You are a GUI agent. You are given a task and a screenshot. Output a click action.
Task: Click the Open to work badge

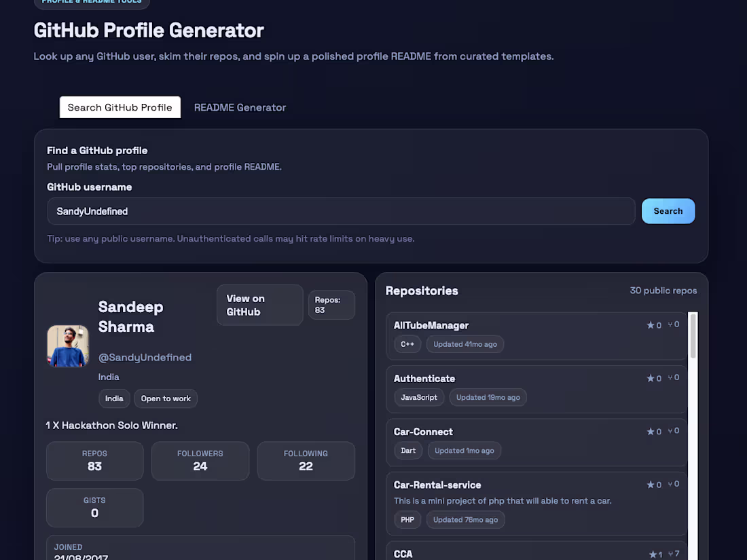[x=165, y=398]
